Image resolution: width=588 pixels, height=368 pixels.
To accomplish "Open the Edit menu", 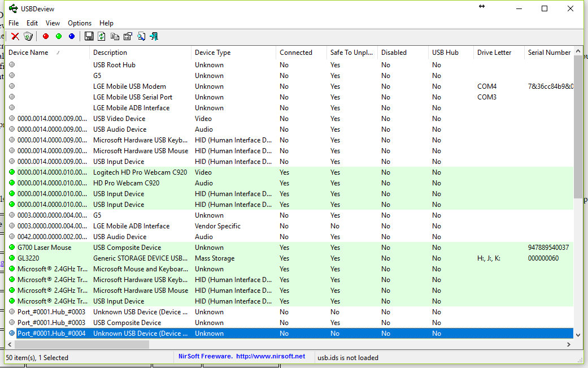I will pyautogui.click(x=32, y=23).
